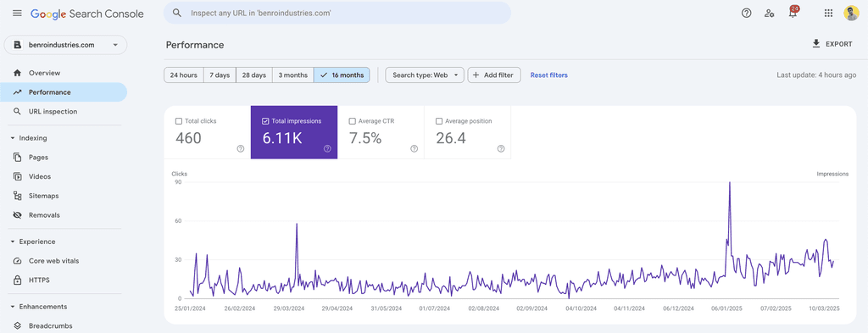
Task: Open Breadcrumbs under Enhancements
Action: [x=64, y=326]
